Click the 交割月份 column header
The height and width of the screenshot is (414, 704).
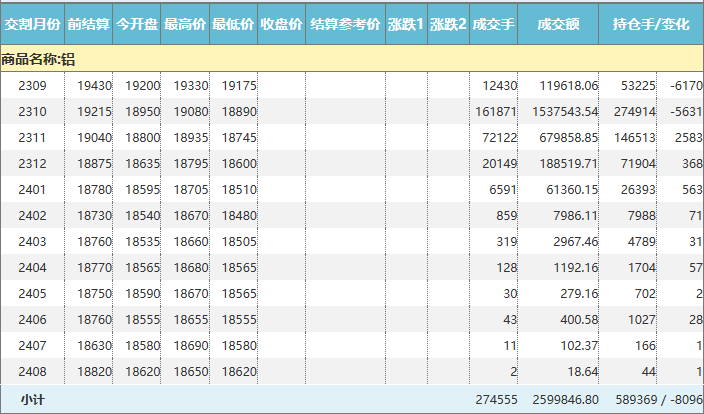point(33,23)
